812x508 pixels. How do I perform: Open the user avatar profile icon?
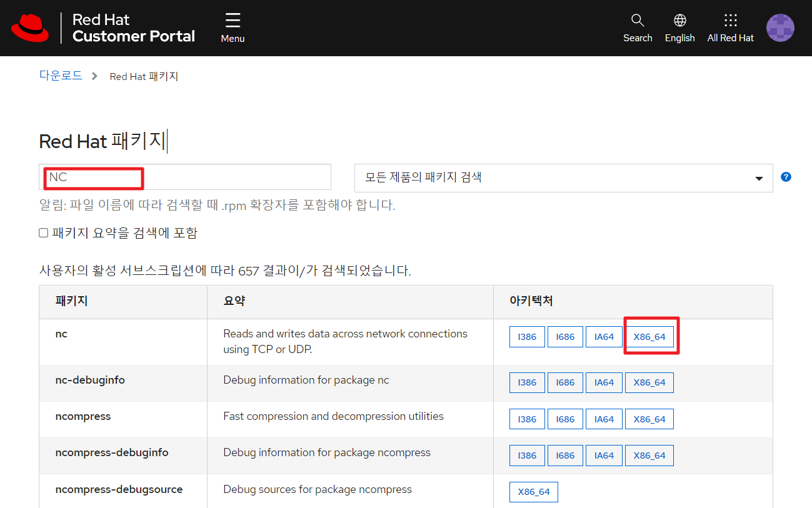tap(780, 27)
